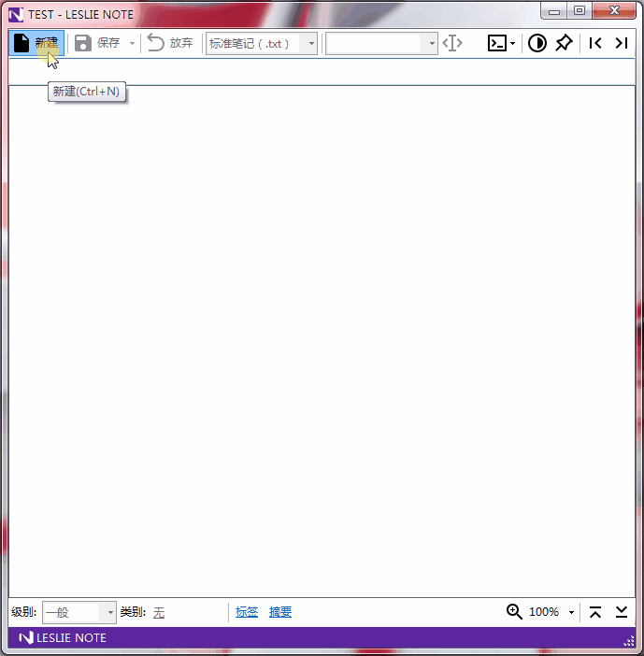Screen dimensions: 644x656
Task: Click inside the main note text area
Action: tap(322, 341)
